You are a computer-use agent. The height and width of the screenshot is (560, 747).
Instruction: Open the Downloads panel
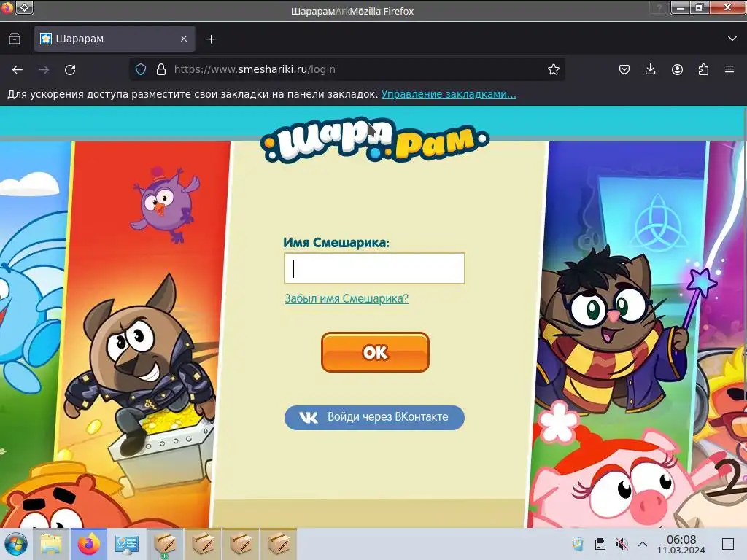(650, 69)
